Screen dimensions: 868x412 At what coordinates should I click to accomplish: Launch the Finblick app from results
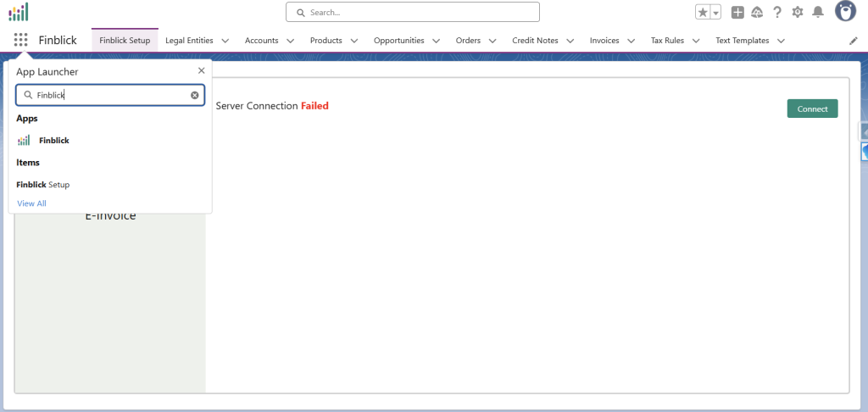tap(53, 140)
